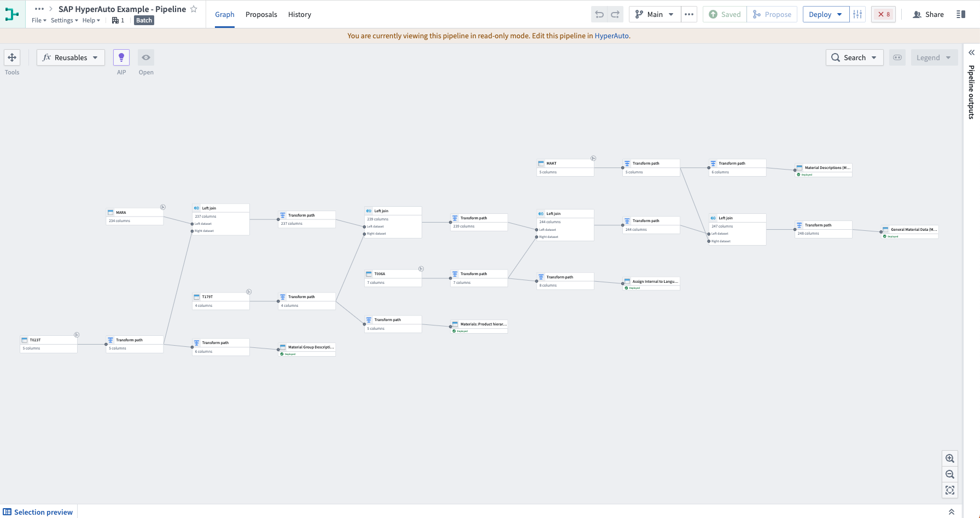Follow the HyperAuto link

coord(611,36)
